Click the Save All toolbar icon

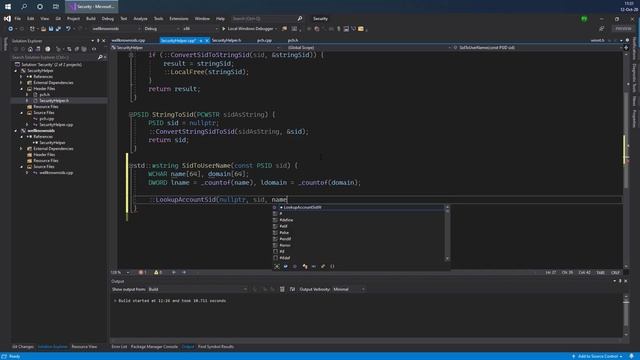coord(58,29)
